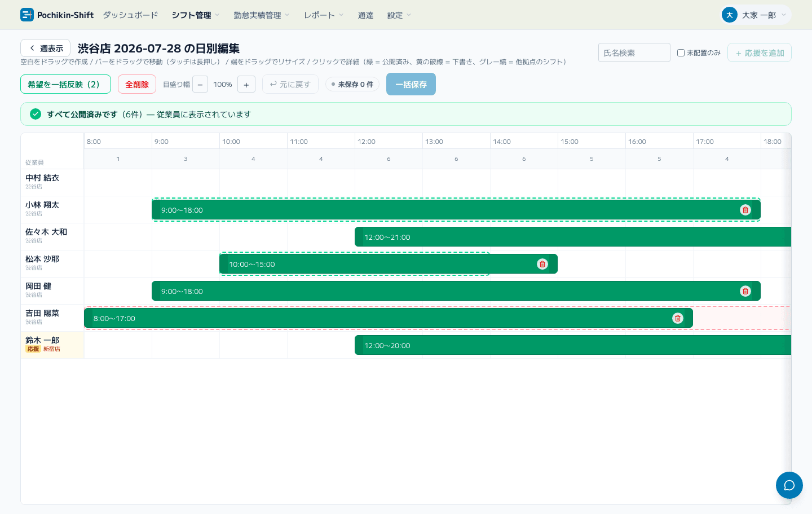Click employee name 松本 沙耶
Image resolution: width=812 pixels, height=514 pixels.
(x=42, y=259)
